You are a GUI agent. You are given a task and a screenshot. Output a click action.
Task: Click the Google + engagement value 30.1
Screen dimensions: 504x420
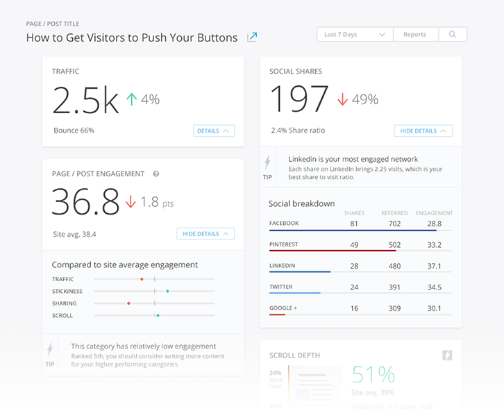(435, 308)
